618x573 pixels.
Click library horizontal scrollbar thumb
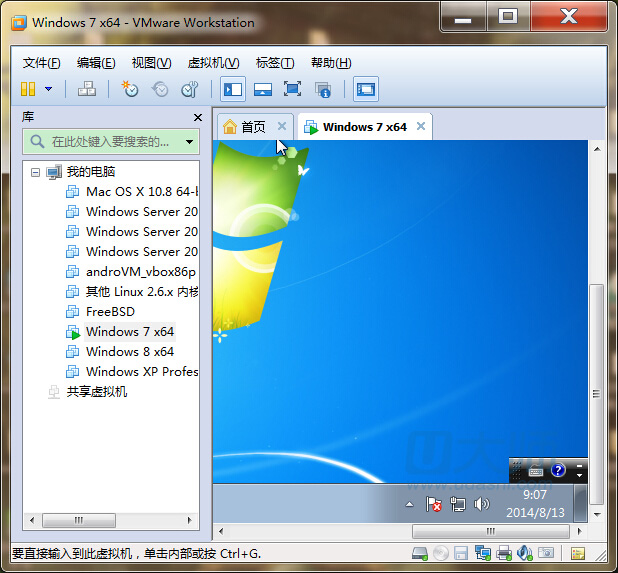(79, 520)
